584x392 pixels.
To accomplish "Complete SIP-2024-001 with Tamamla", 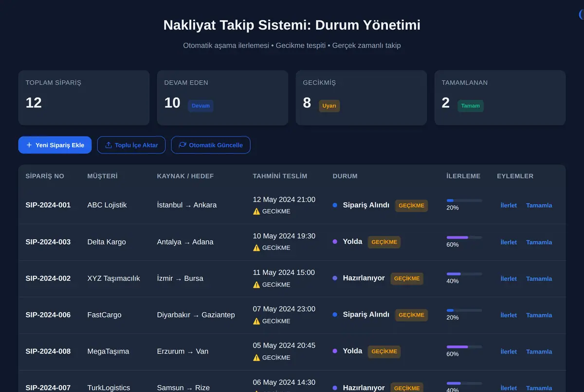I will 539,205.
